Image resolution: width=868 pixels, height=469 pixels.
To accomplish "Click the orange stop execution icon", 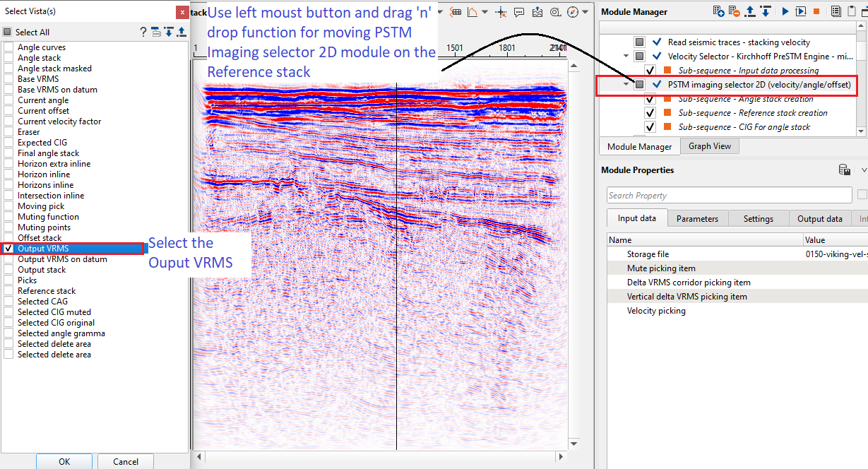I will [816, 11].
